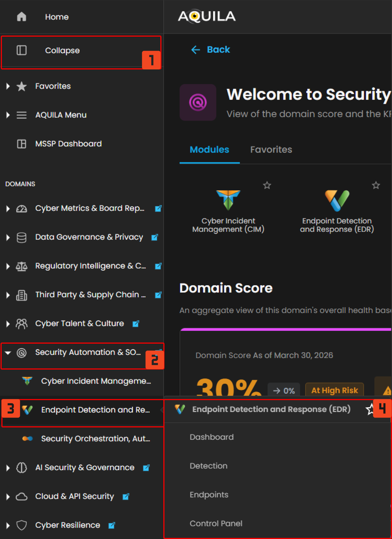Expand the Regulatory Intelligence domain
Viewport: 392px width, 539px height.
(8, 266)
